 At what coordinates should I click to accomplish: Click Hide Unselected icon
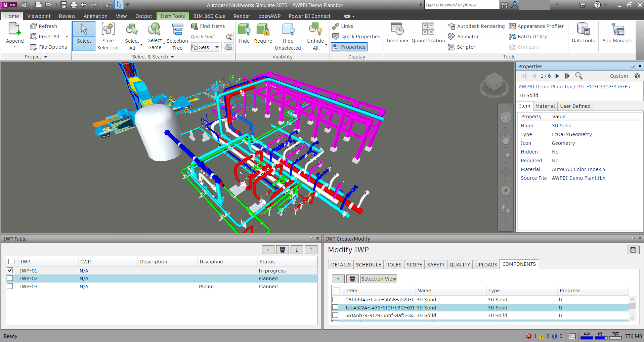288,29
